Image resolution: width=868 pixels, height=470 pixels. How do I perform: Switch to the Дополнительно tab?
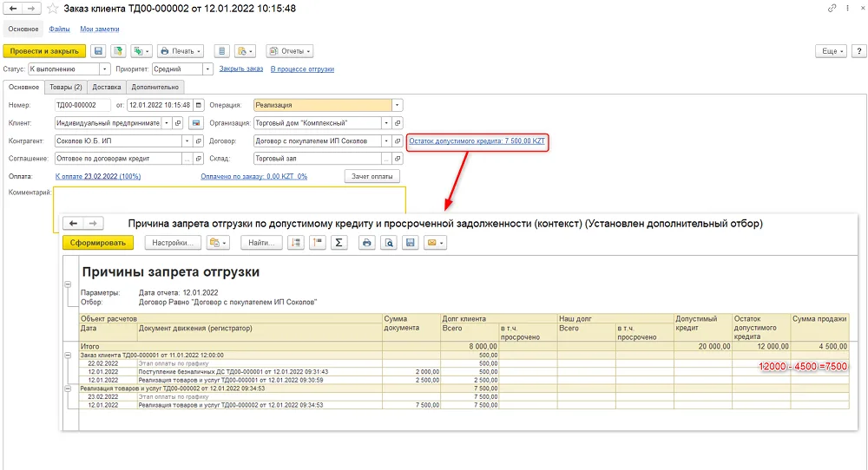(x=155, y=87)
